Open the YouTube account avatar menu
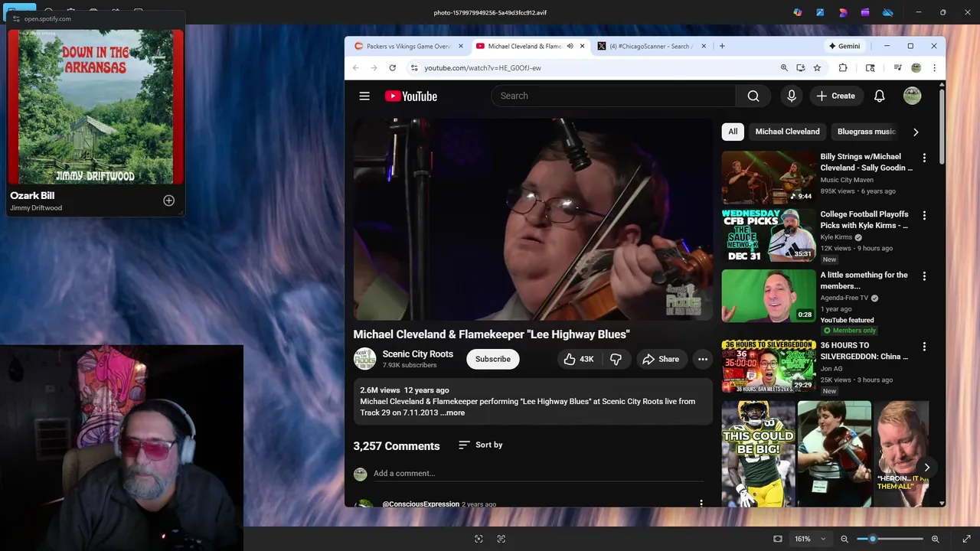 [x=912, y=96]
